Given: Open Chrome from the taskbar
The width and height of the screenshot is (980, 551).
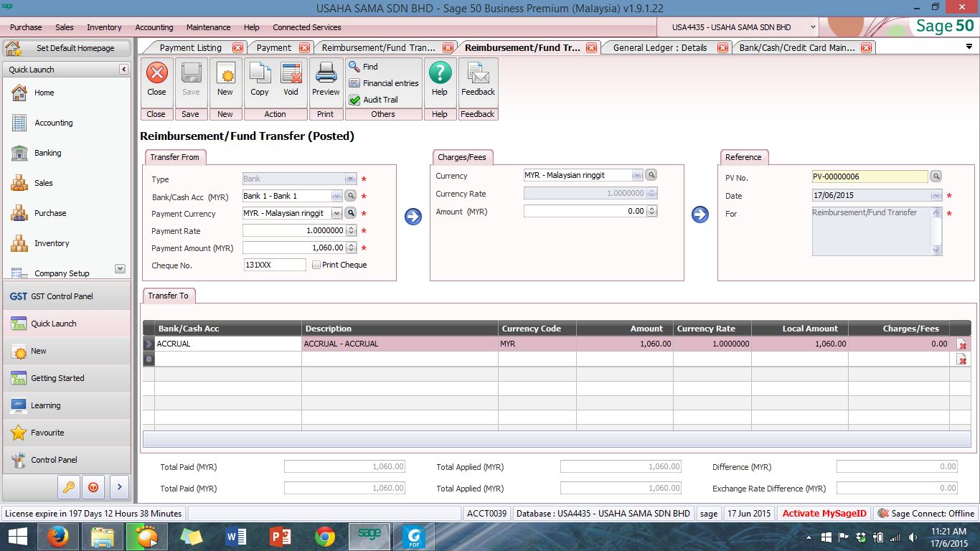Looking at the screenshot, I should [x=324, y=537].
